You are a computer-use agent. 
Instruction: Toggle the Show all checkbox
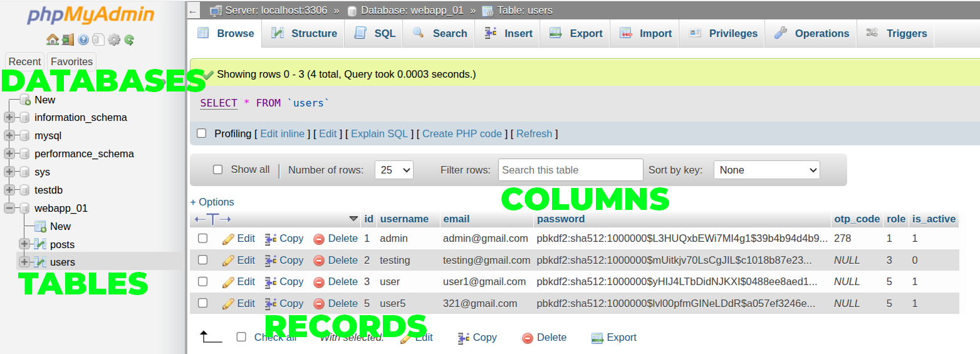[x=218, y=169]
